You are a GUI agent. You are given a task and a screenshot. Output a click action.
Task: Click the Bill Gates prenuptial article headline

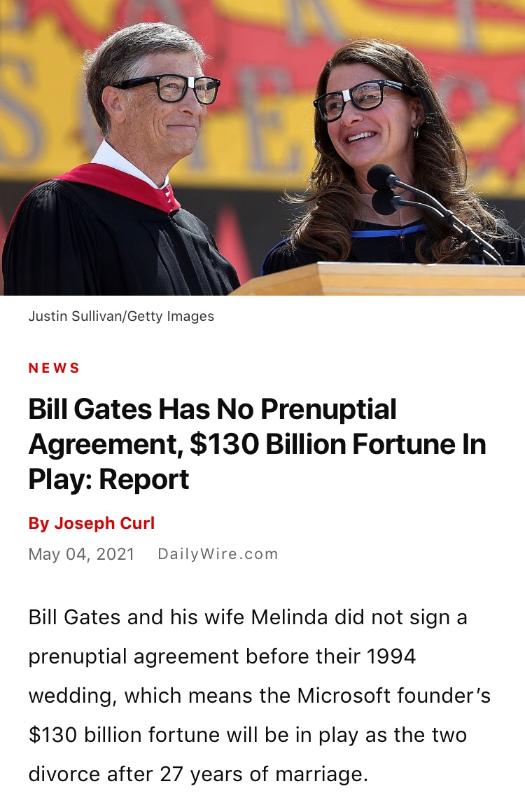(x=256, y=444)
